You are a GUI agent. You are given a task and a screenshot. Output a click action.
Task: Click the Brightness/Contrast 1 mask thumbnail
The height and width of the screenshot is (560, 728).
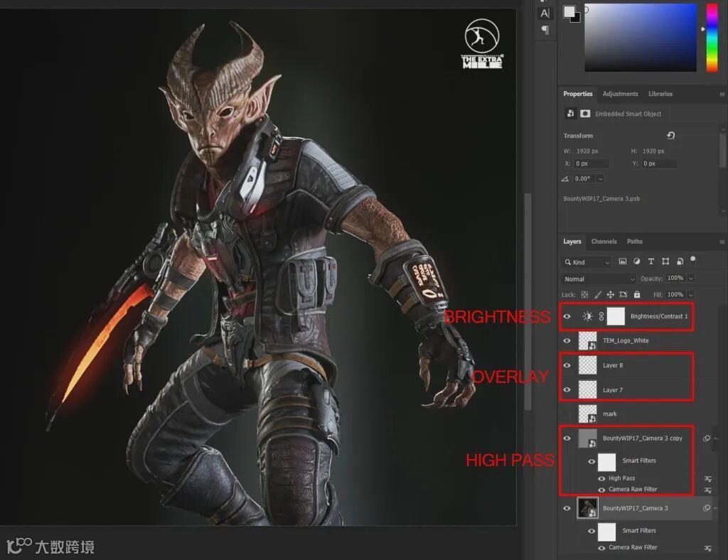pos(616,316)
